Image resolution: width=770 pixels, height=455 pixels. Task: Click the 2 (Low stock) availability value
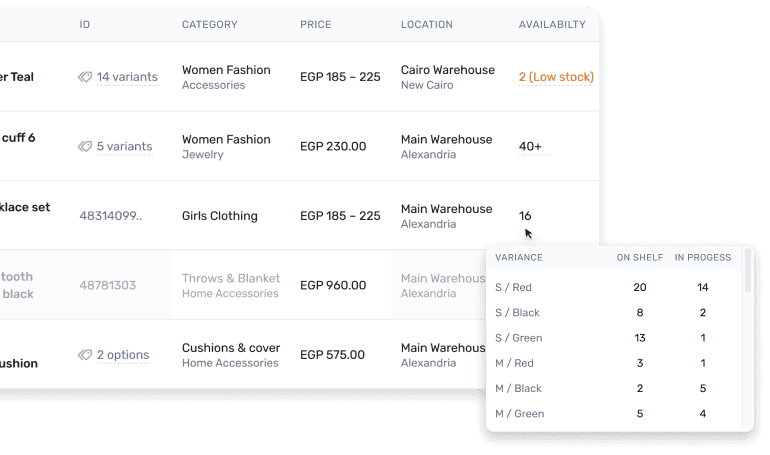pyautogui.click(x=555, y=77)
